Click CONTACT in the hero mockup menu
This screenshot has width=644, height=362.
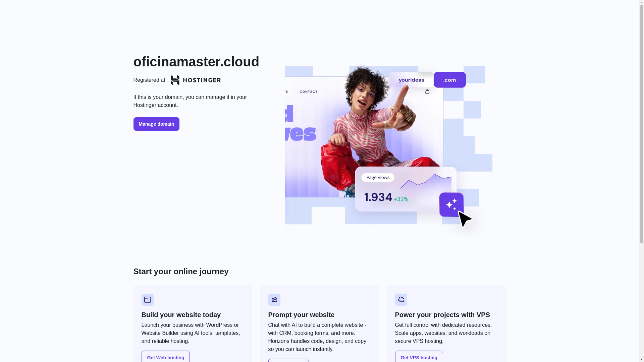pos(308,92)
